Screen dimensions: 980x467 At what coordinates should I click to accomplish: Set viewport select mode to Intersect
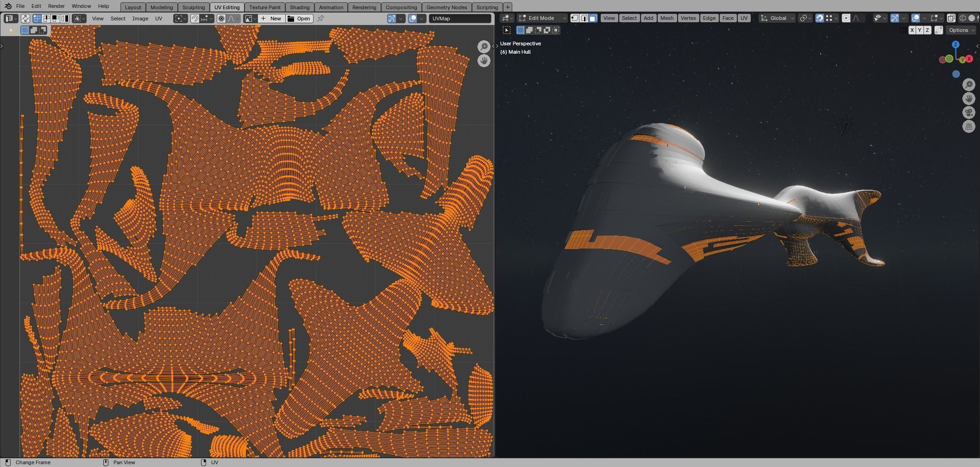[x=556, y=30]
